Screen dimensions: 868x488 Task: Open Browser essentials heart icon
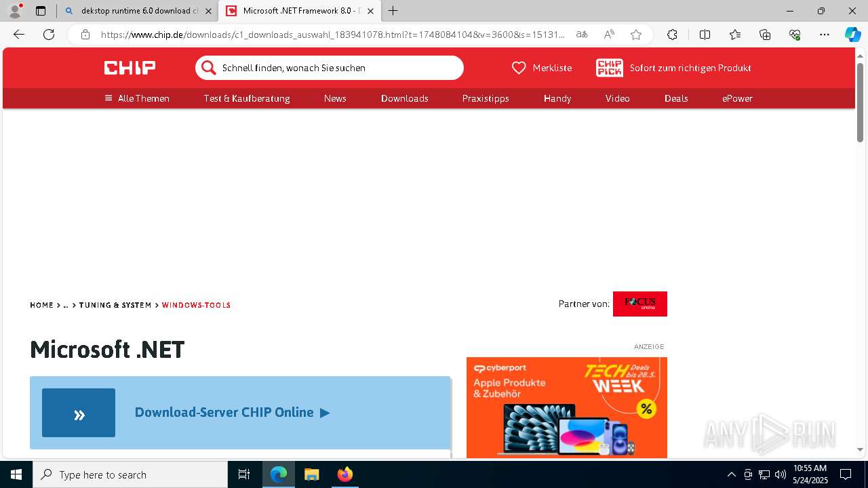point(795,35)
